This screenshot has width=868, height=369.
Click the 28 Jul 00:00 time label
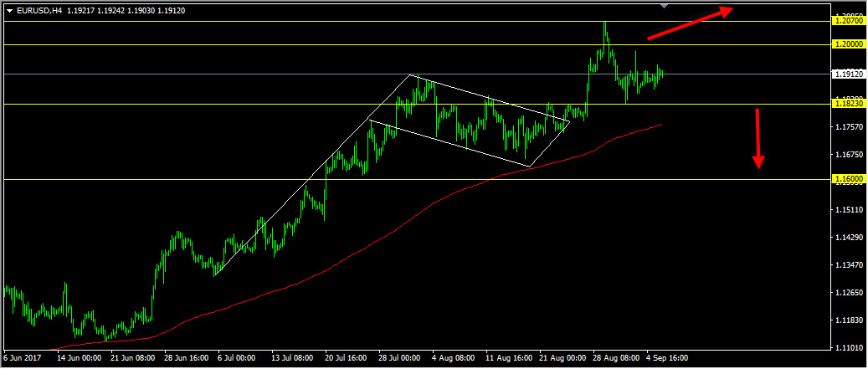coord(401,358)
